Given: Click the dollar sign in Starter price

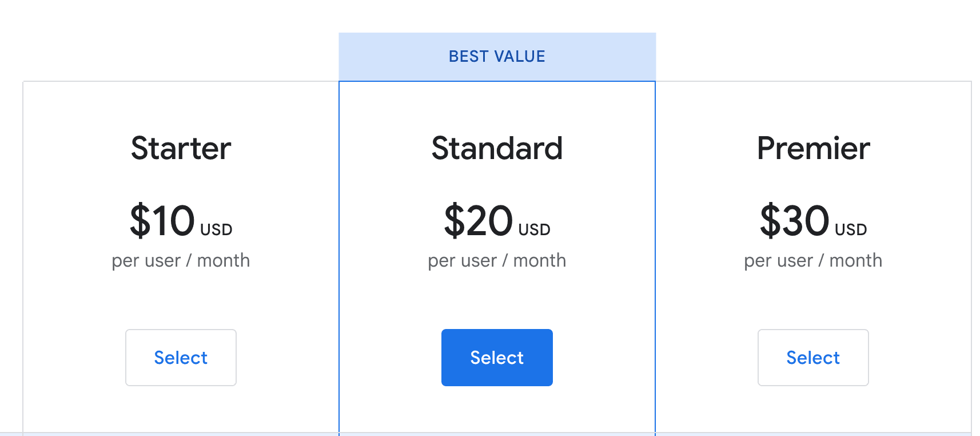Looking at the screenshot, I should point(139,221).
